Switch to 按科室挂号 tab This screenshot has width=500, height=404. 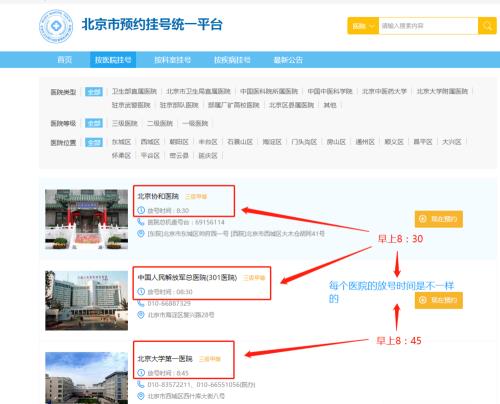click(172, 60)
